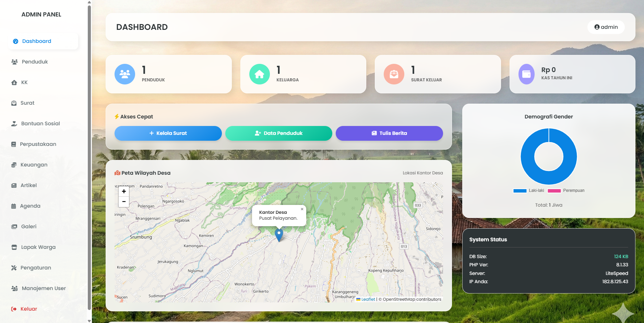The height and width of the screenshot is (323, 644).
Task: Toggle the Perempuan legend color swatch
Action: pyautogui.click(x=554, y=191)
